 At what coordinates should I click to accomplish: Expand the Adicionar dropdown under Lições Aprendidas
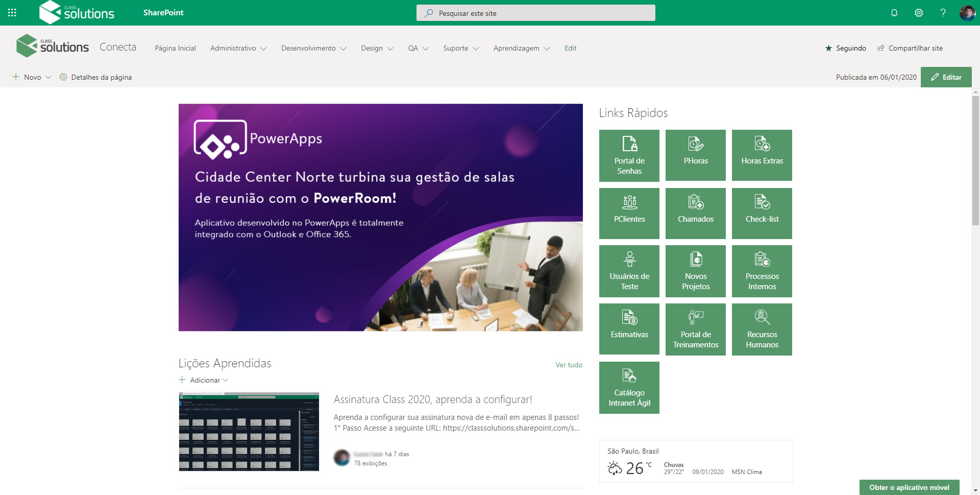204,380
